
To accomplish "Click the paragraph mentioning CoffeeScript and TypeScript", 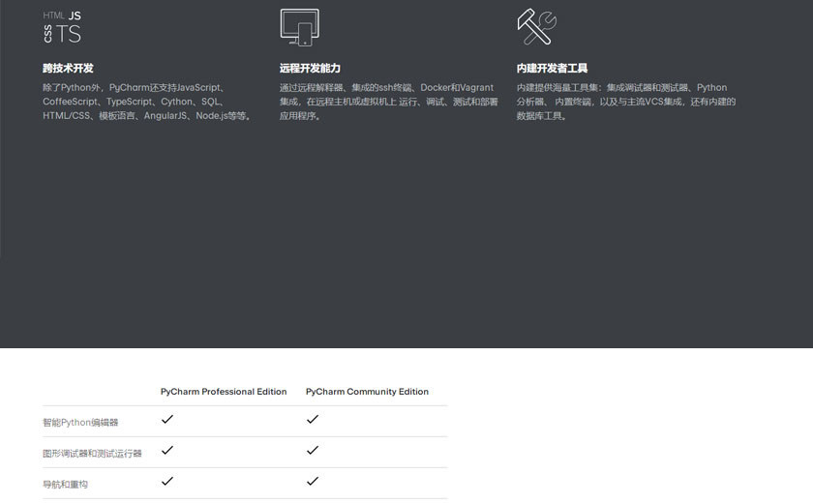I will tap(148, 102).
